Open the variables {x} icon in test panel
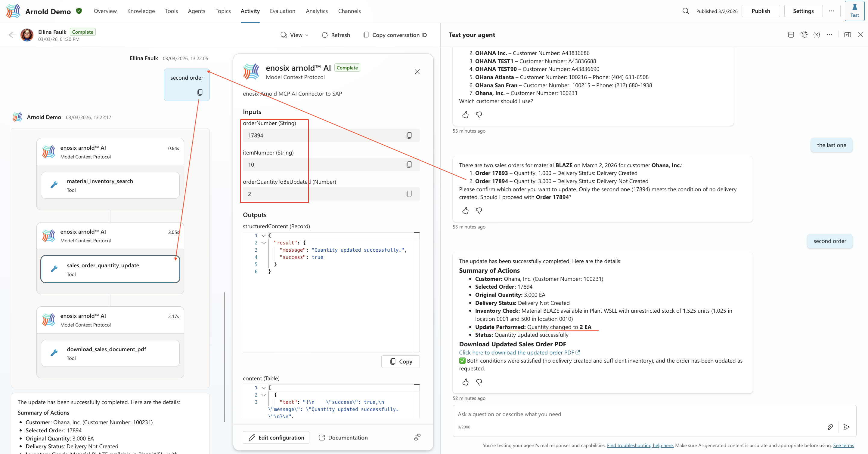Image resolution: width=868 pixels, height=454 pixels. 817,35
